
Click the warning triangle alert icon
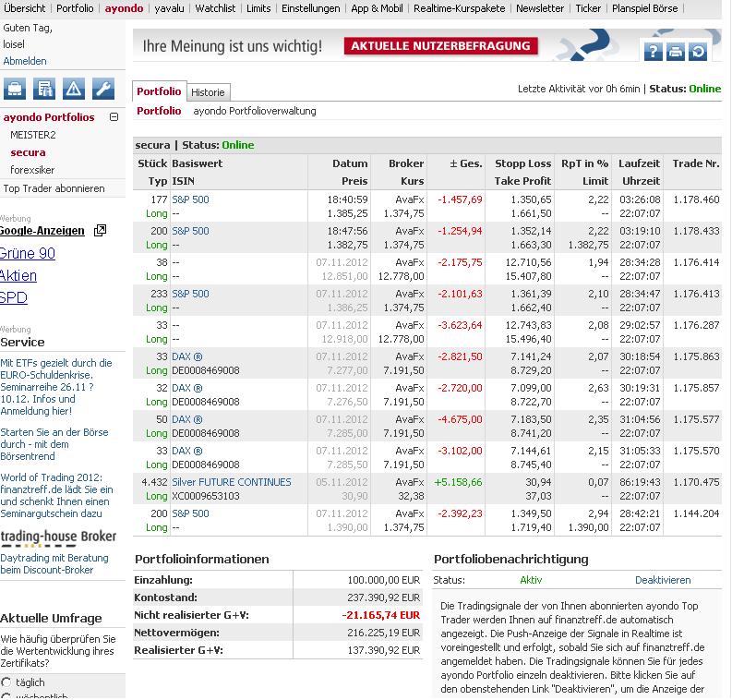click(x=74, y=89)
